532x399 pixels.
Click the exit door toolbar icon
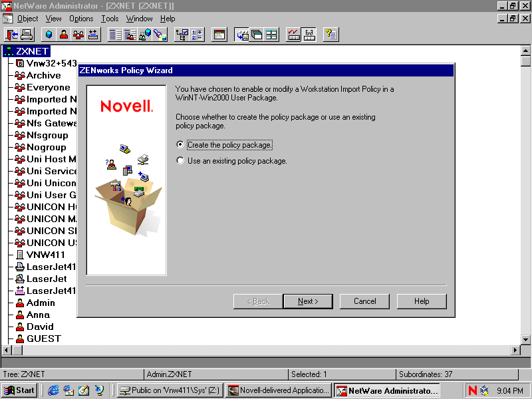point(11,35)
